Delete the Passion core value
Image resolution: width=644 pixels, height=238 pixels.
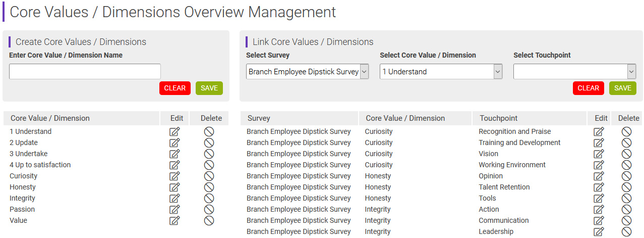coord(209,210)
